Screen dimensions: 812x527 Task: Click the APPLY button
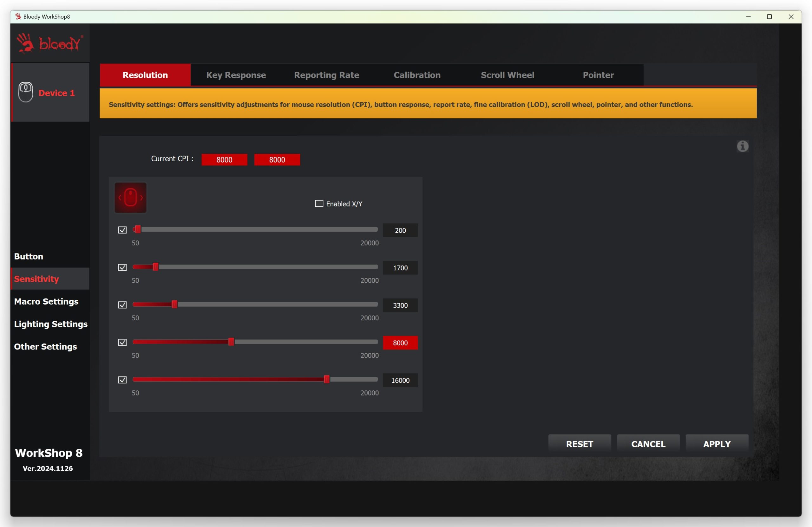click(x=717, y=444)
